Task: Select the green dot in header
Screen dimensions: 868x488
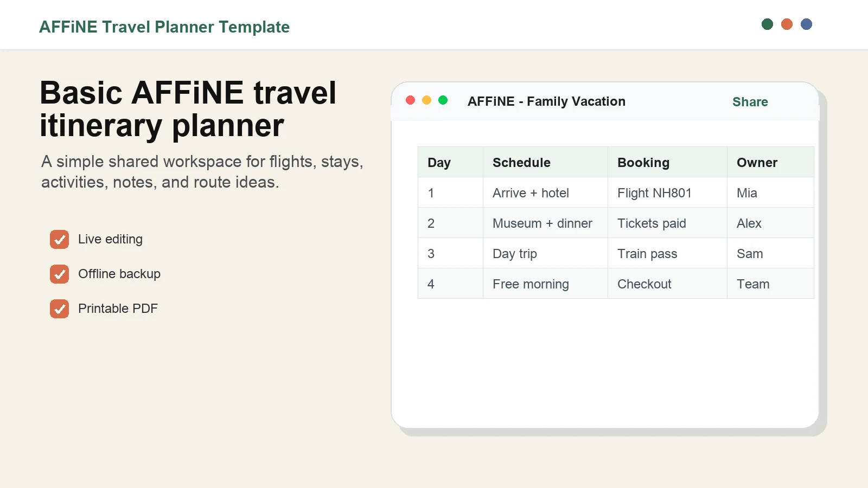Action: coord(767,24)
